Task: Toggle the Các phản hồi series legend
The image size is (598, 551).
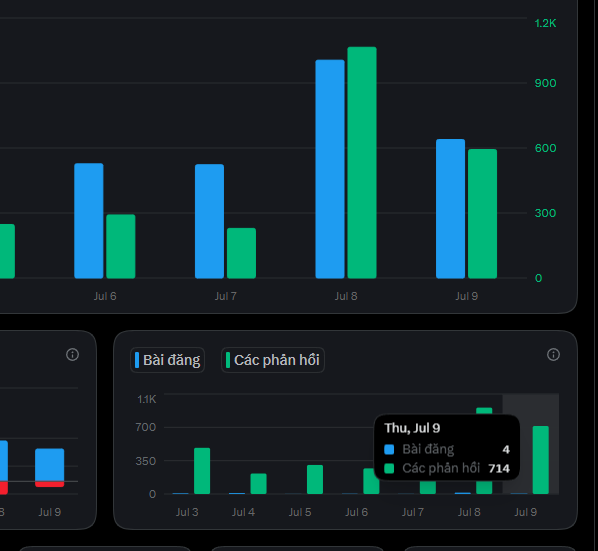Action: click(273, 360)
